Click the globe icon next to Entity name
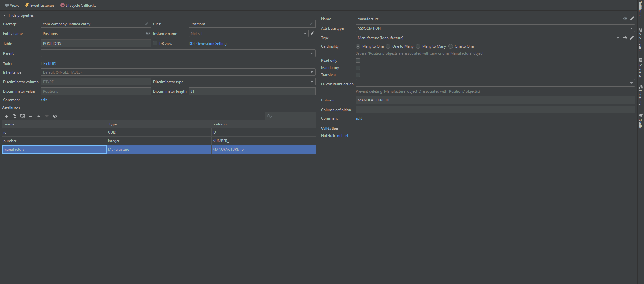Viewport: 644px width, 284px height. [148, 33]
